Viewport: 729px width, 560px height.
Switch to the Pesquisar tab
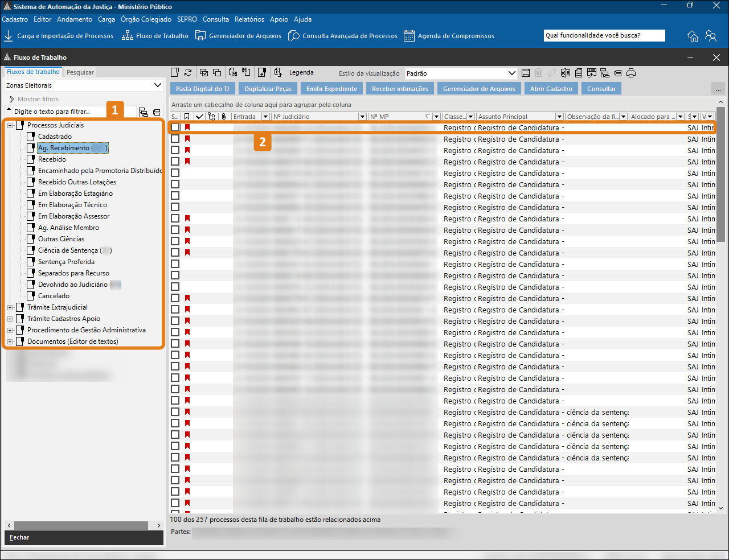pyautogui.click(x=80, y=72)
